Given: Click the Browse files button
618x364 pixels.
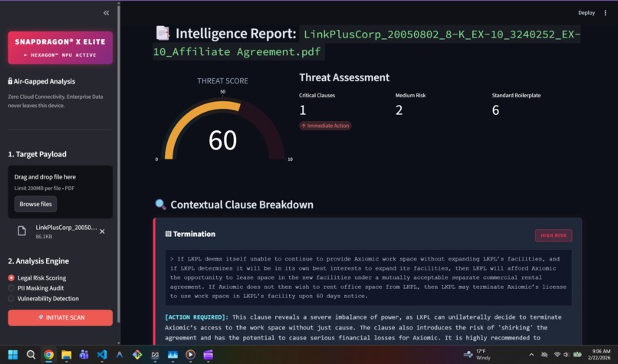Looking at the screenshot, I should 36,204.
